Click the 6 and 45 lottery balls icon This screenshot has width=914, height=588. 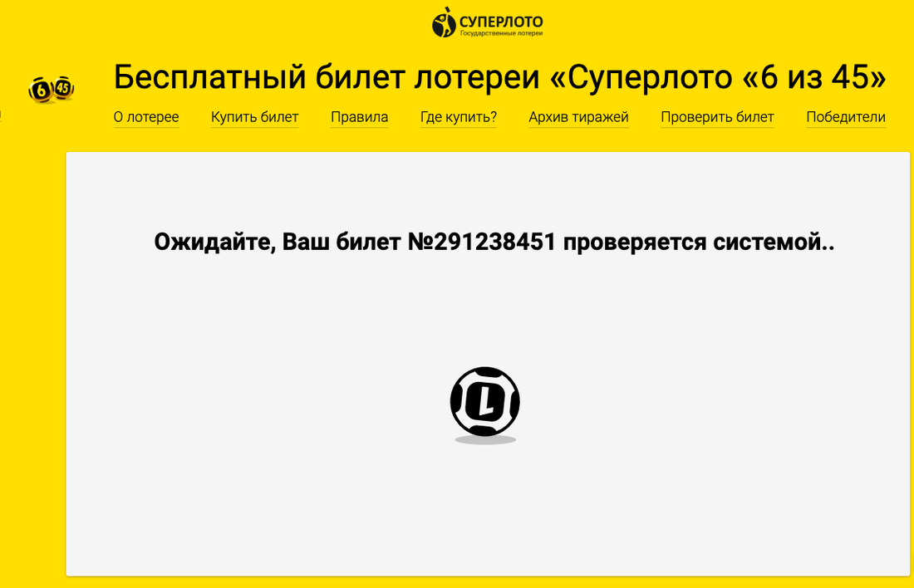pyautogui.click(x=52, y=90)
